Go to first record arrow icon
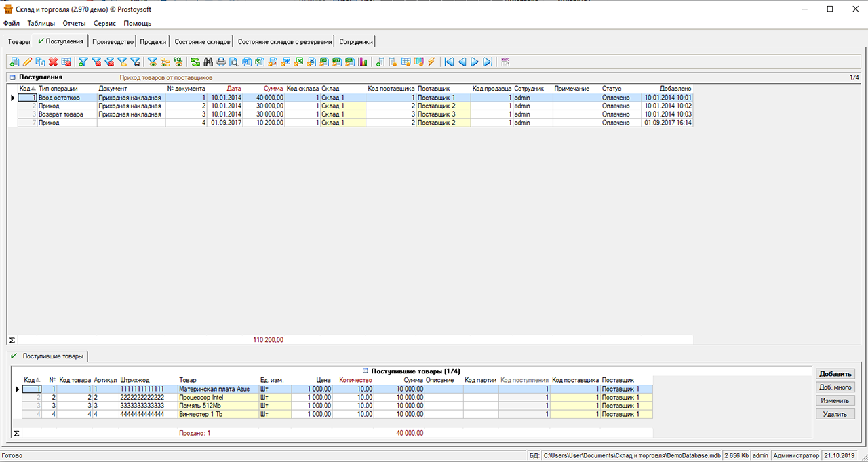Image resolution: width=868 pixels, height=462 pixels. pos(449,62)
